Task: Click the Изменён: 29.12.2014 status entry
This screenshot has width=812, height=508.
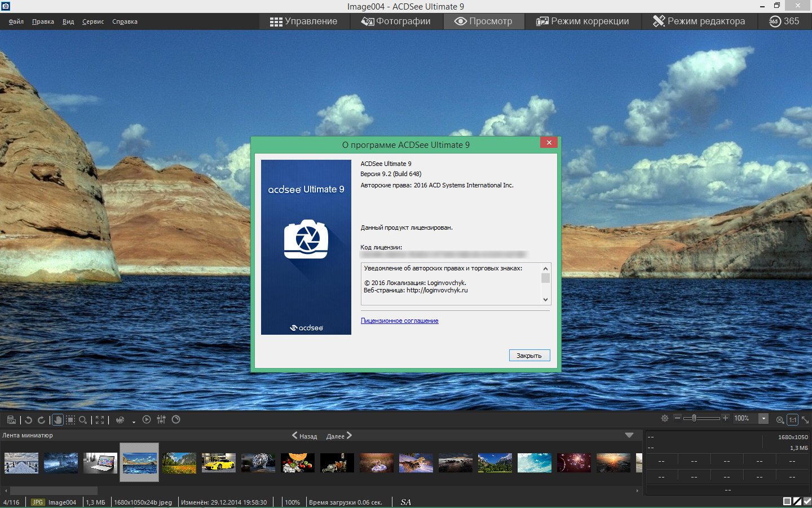Action: pos(224,502)
